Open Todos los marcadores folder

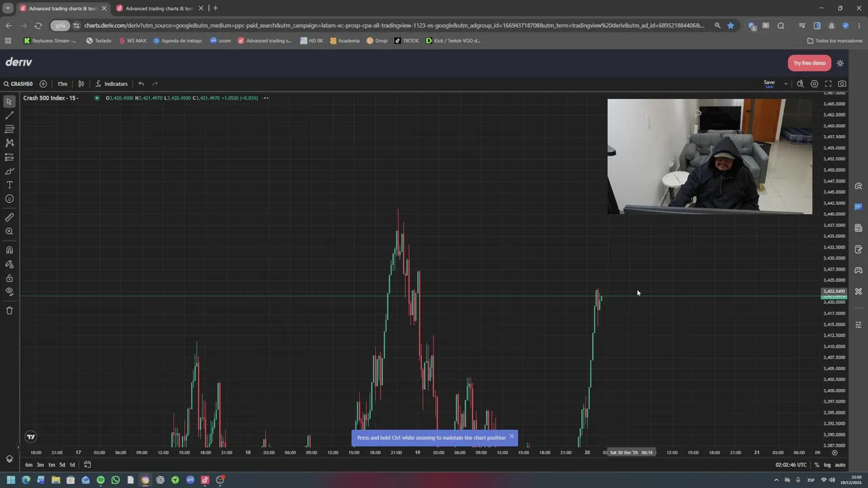(835, 41)
